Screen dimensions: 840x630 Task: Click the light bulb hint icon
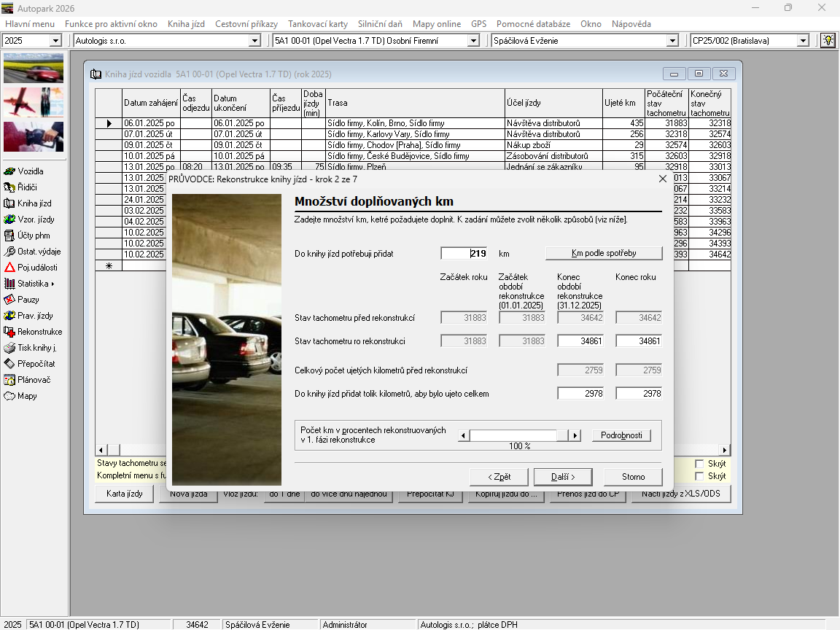[x=828, y=41]
